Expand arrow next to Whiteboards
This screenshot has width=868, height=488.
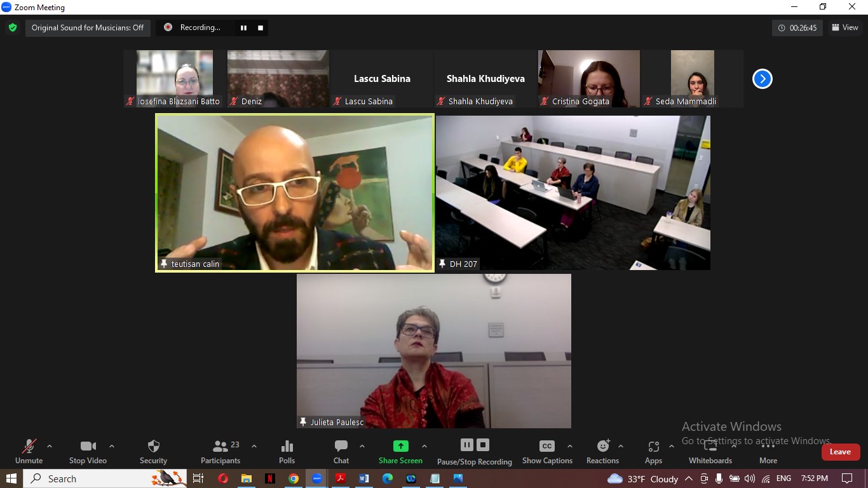click(x=734, y=446)
